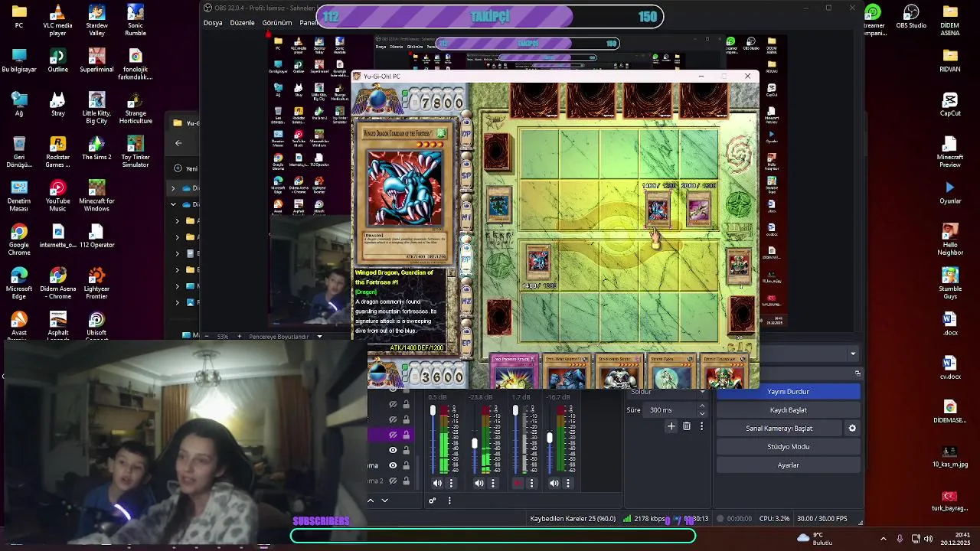Collapse the expanded node in File Explorer tree
This screenshot has height=551, width=980.
[x=173, y=204]
